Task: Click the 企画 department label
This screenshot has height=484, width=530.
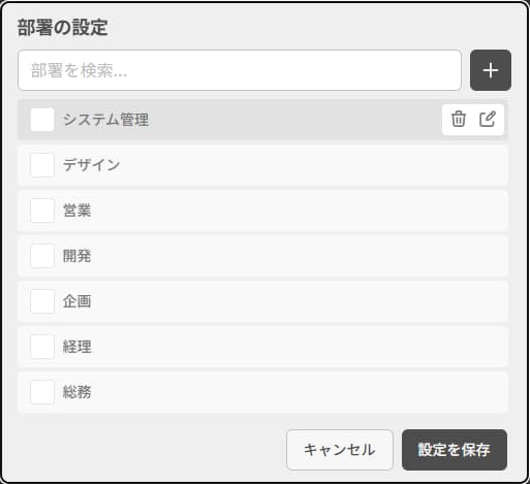Action: click(x=77, y=301)
